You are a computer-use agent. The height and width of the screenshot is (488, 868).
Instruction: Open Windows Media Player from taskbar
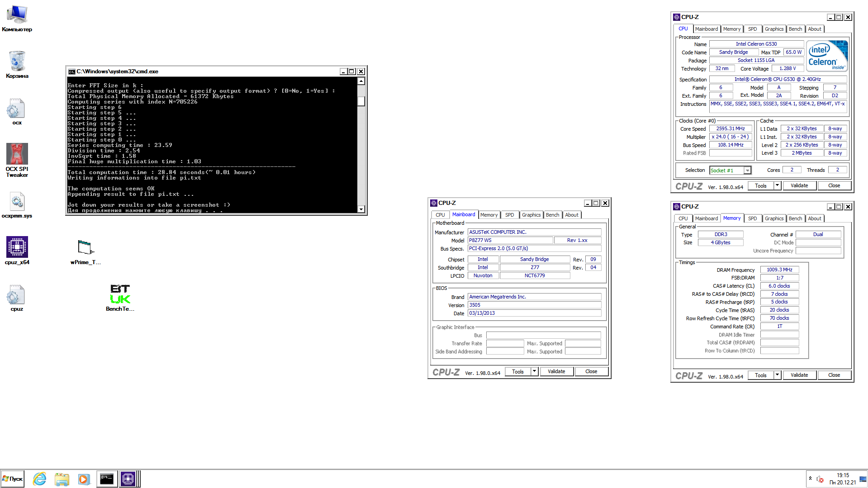coord(84,479)
